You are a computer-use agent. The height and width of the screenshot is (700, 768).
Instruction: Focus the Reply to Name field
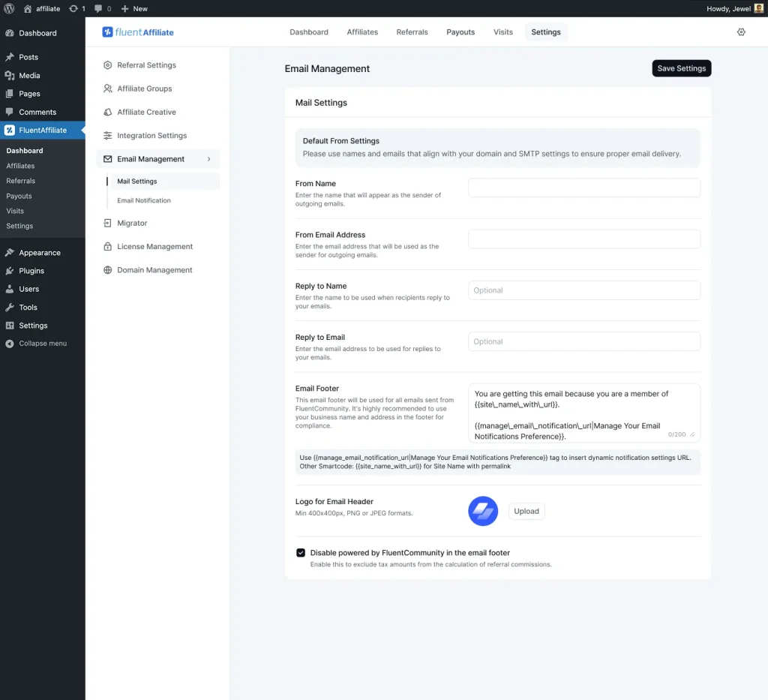583,290
